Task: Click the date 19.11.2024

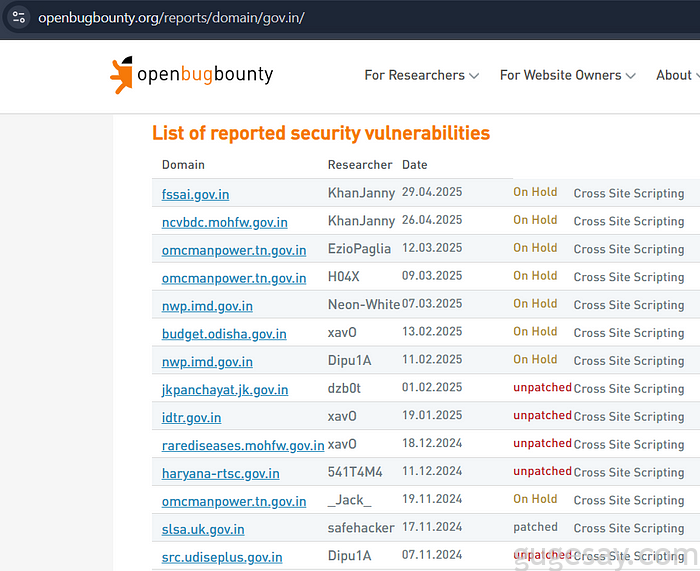Action: point(432,499)
